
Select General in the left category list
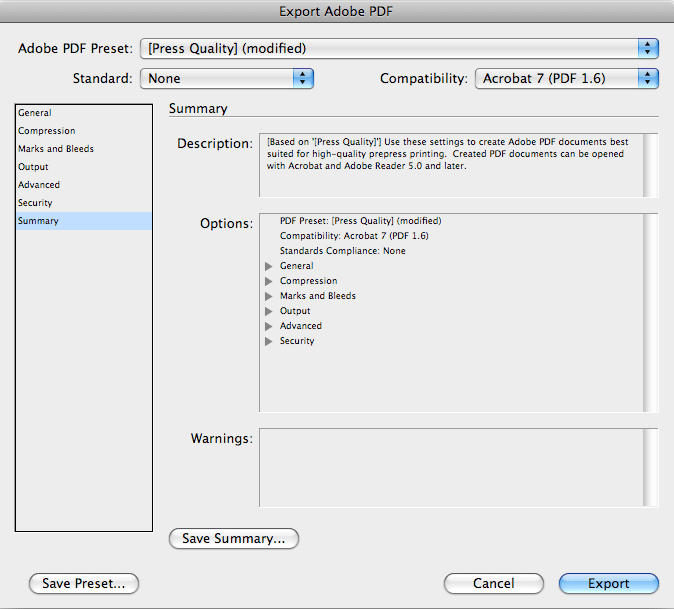(x=84, y=113)
